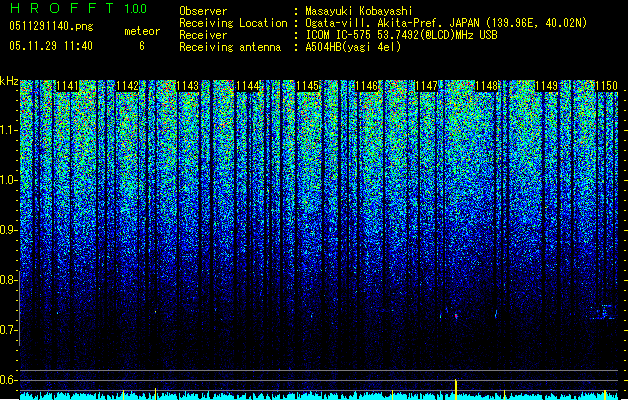Click the meteor count value 6
This screenshot has width=629, height=400.
[x=142, y=46]
